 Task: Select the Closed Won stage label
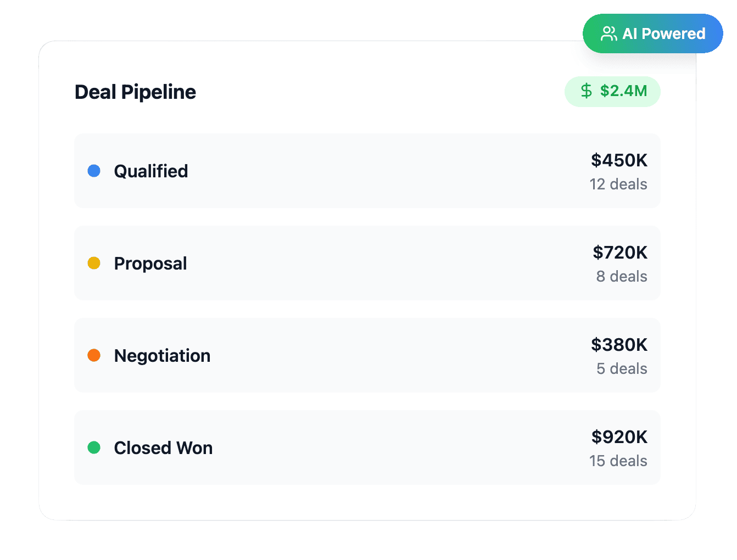coord(163,448)
